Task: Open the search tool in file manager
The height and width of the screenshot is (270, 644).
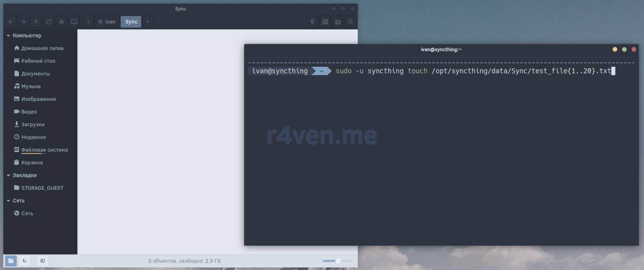Action: [x=351, y=22]
